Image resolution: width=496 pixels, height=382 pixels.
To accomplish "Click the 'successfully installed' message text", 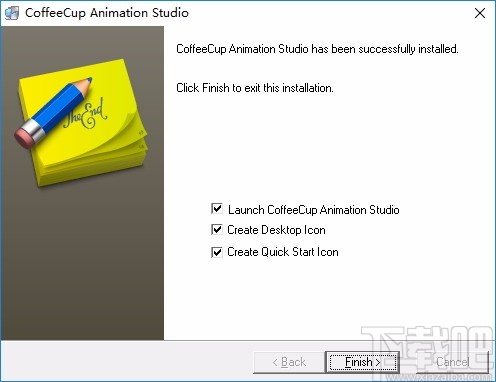I will point(317,49).
